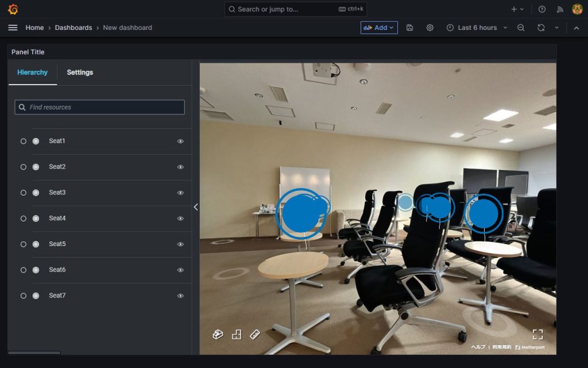
Task: Hide Seat2 with its eye icon
Action: (x=180, y=167)
